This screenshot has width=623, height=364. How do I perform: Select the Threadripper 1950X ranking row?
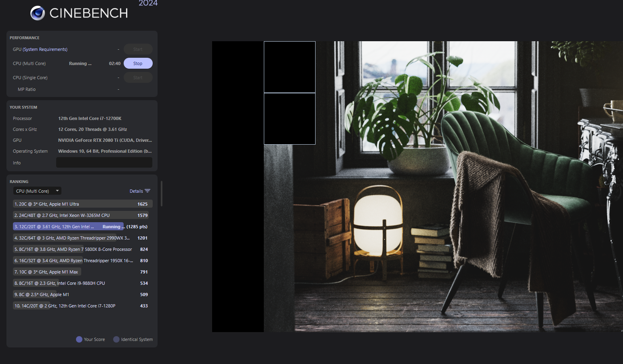[83, 261]
